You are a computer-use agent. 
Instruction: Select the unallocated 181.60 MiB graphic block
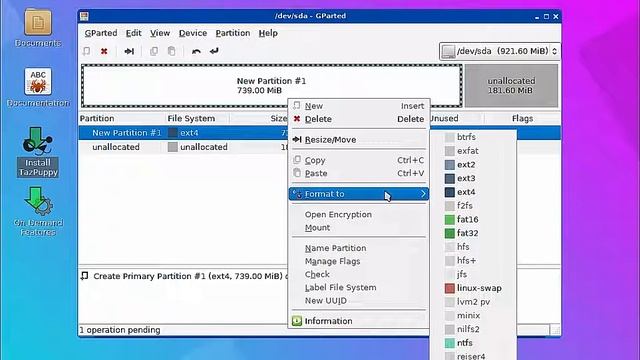[511, 86]
